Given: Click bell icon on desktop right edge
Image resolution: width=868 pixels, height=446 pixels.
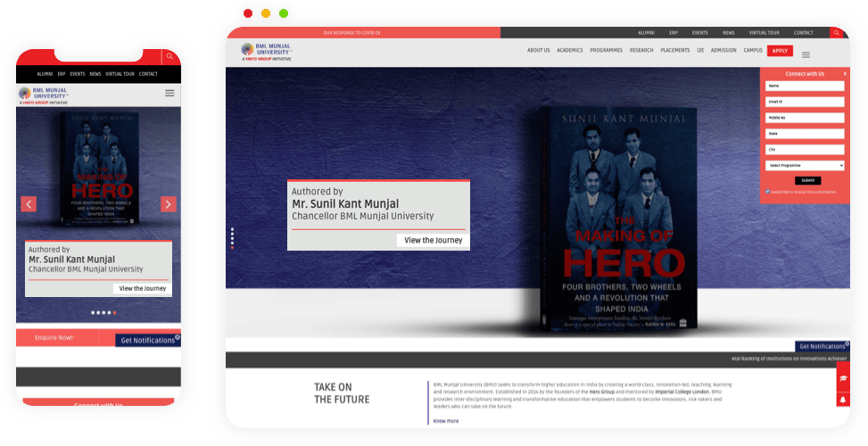Looking at the screenshot, I should tap(843, 399).
